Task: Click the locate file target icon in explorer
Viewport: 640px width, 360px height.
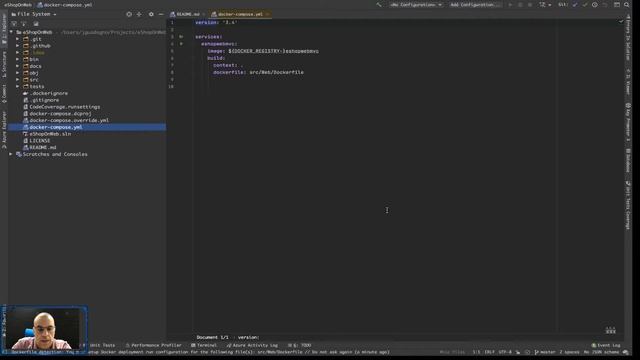Action: click(x=129, y=14)
